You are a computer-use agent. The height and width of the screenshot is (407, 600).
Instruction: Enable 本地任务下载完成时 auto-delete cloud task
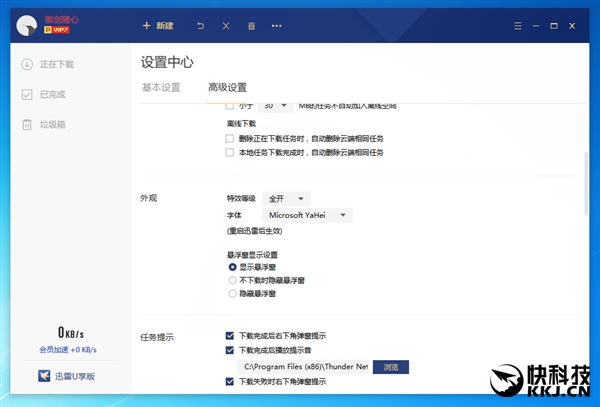230,153
